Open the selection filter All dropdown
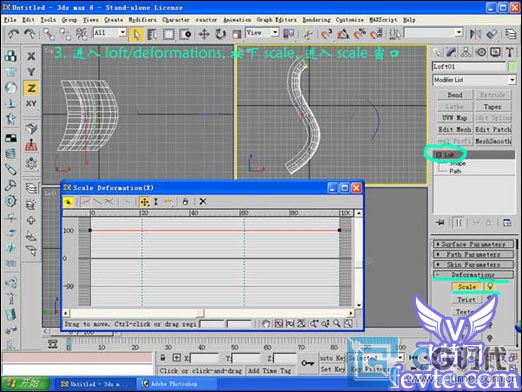 (x=109, y=33)
